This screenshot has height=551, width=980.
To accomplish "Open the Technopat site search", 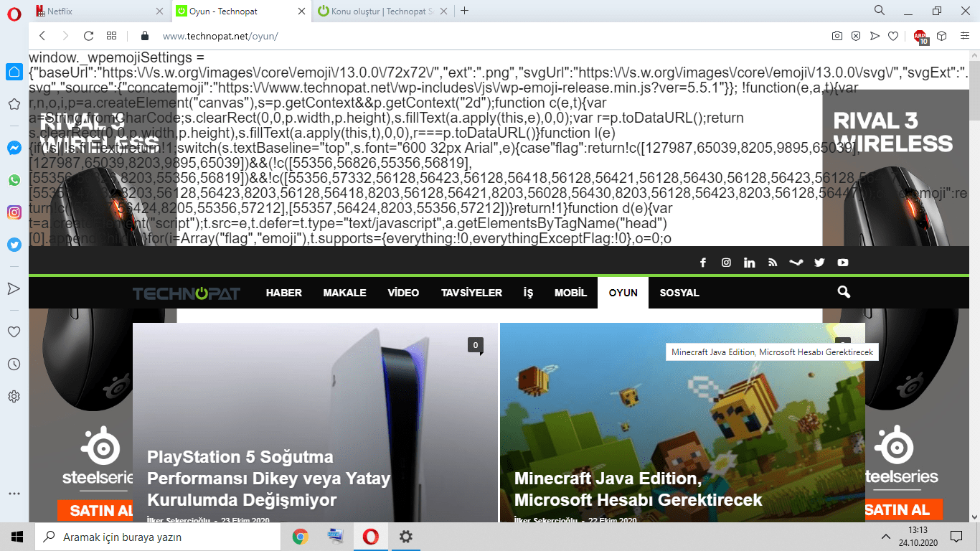I will [x=844, y=292].
